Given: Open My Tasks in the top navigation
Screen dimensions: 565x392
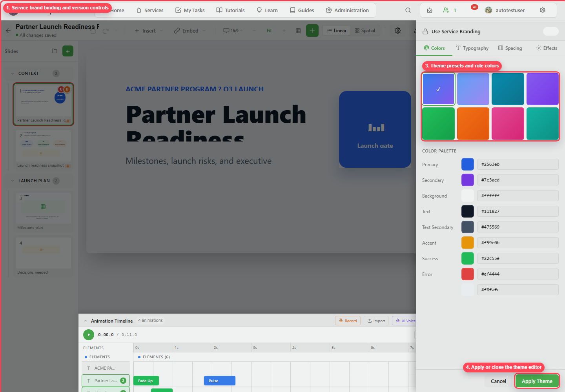Looking at the screenshot, I should click(x=190, y=10).
